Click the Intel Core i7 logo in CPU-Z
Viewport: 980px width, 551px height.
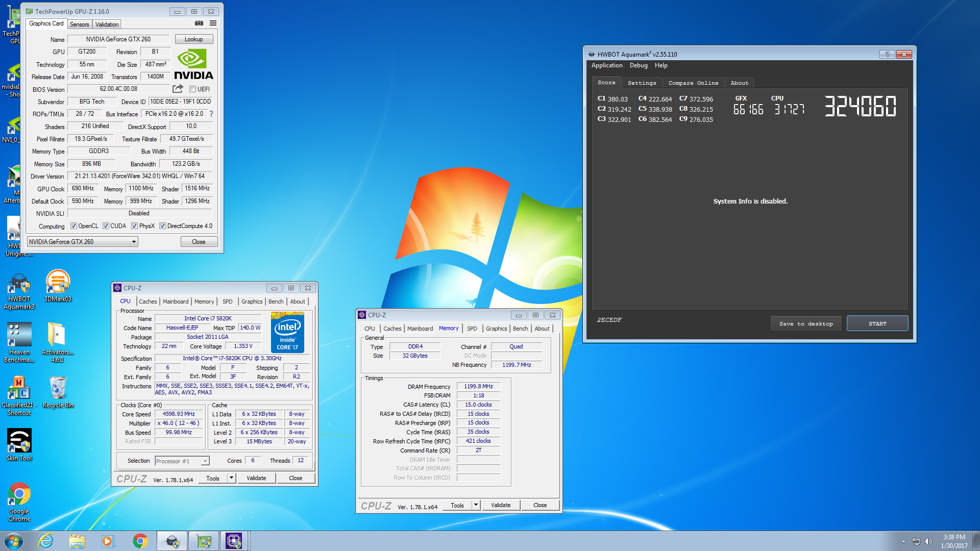tap(288, 333)
